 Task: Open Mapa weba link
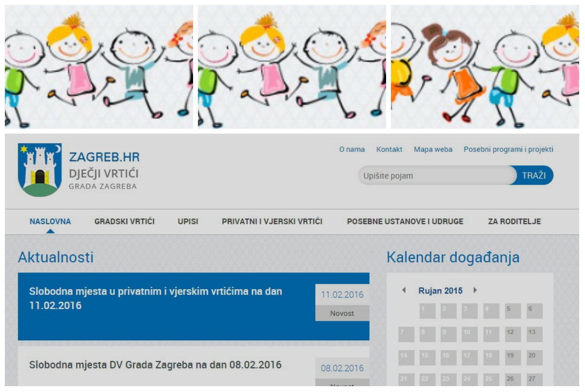point(433,150)
